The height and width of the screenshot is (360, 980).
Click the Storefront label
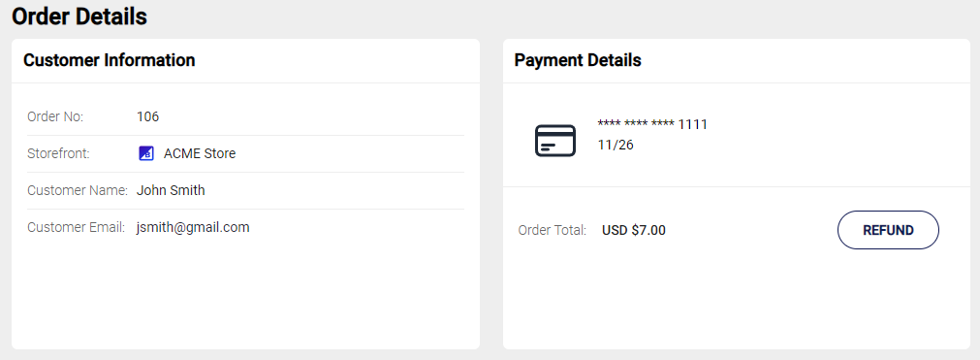[59, 153]
